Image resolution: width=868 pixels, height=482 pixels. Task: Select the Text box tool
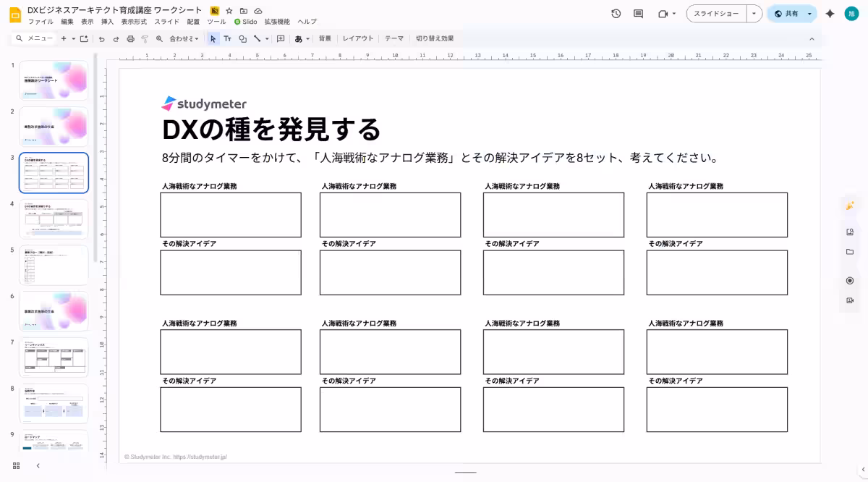pyautogui.click(x=228, y=39)
